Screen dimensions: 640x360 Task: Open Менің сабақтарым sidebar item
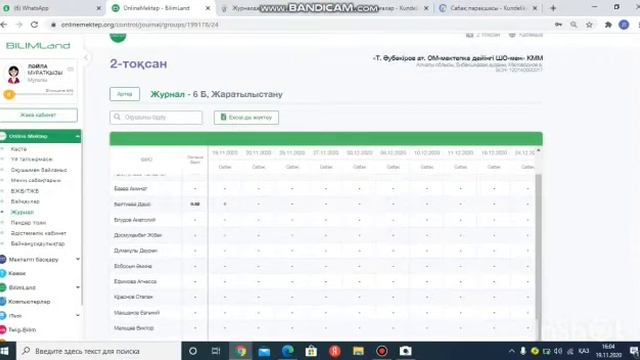coord(36,180)
